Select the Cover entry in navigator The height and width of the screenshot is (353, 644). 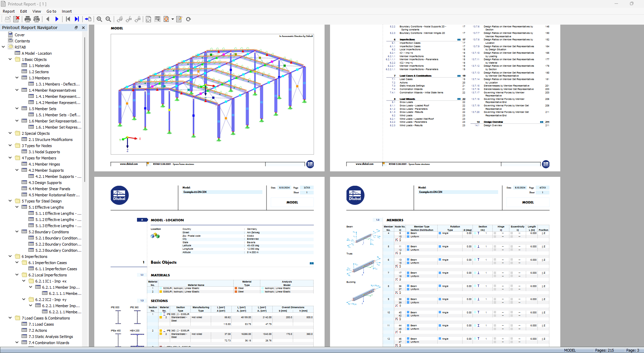[x=19, y=35]
